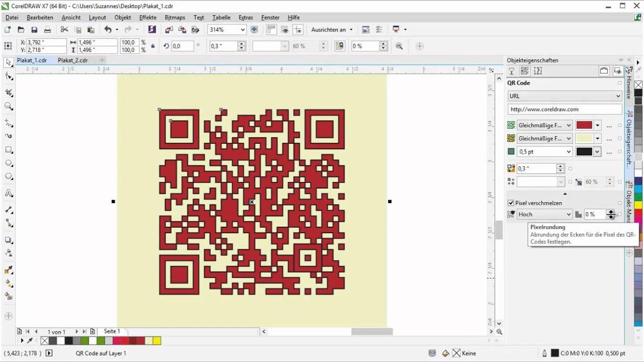Click the horizontal scrollbar thumb
The width and height of the screenshot is (644, 362).
pos(372,332)
